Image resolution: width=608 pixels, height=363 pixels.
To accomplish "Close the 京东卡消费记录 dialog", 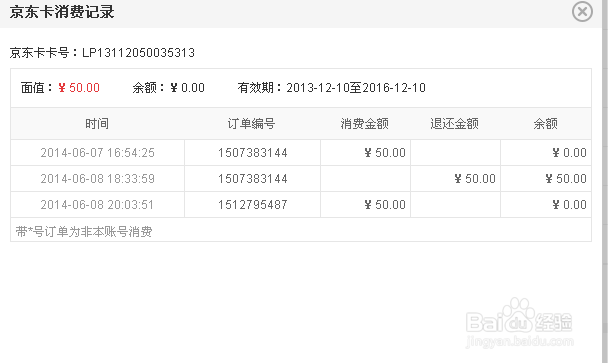I will [582, 12].
